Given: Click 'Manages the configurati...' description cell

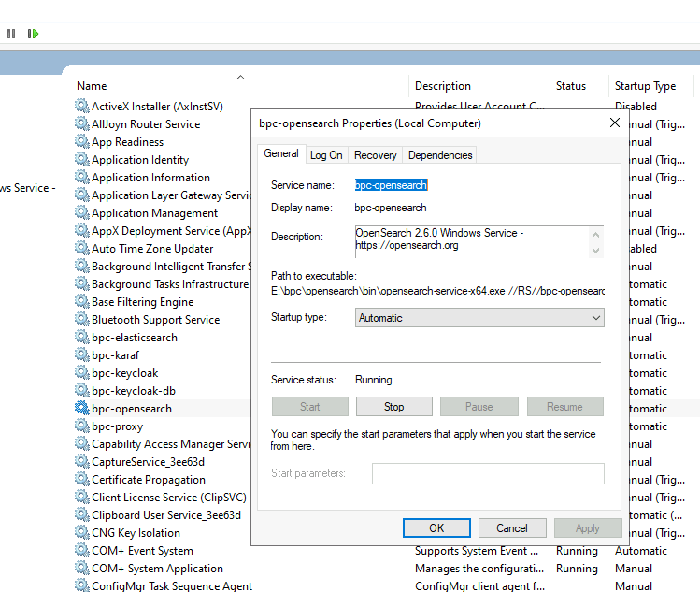Looking at the screenshot, I should pos(479,569).
